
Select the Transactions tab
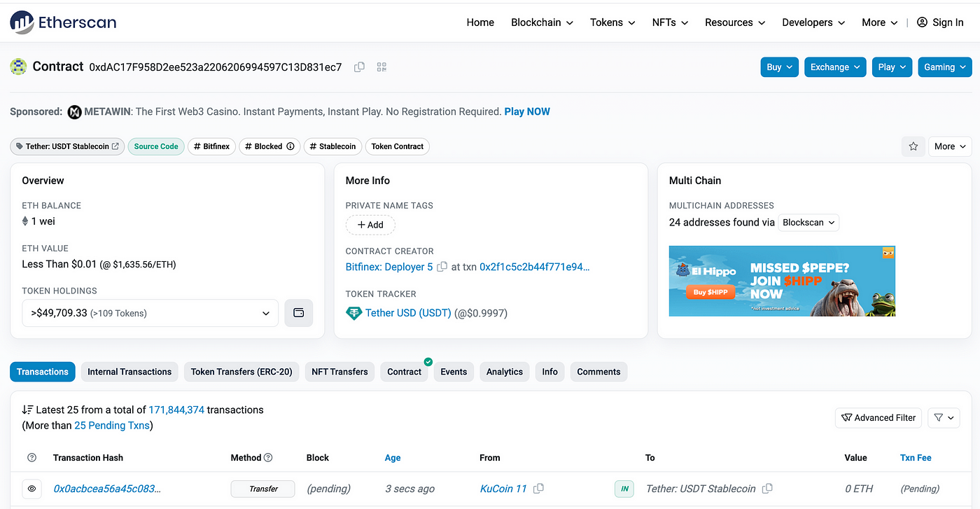click(43, 372)
